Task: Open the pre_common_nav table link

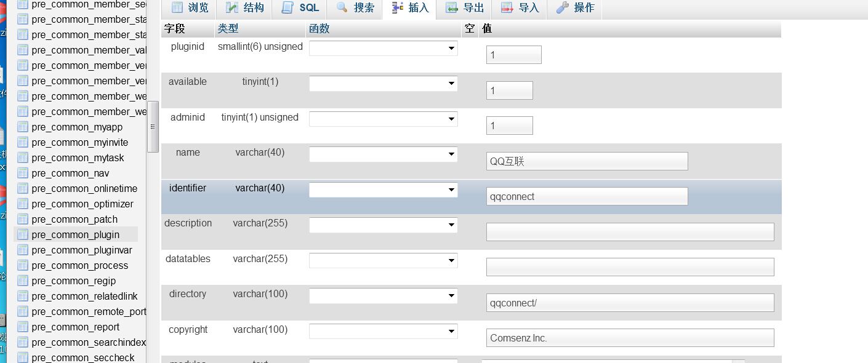Action: 70,173
